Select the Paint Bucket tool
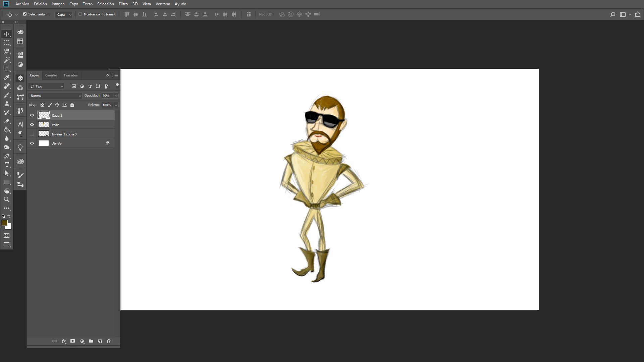The height and width of the screenshot is (362, 644). coord(7,130)
